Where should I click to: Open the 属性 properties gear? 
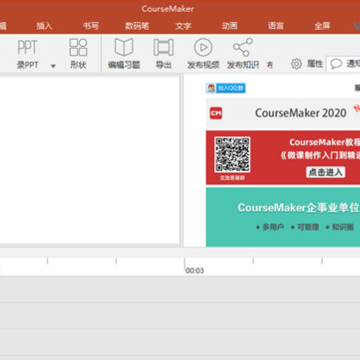296,64
